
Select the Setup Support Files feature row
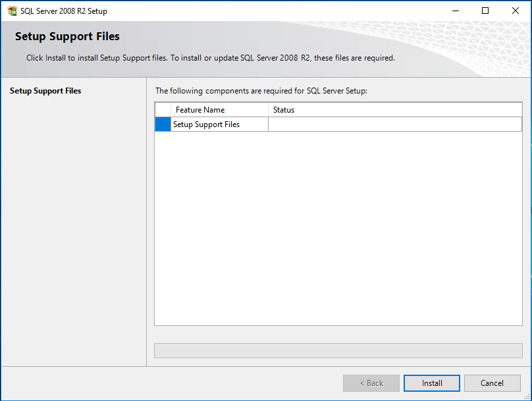pyautogui.click(x=338, y=124)
